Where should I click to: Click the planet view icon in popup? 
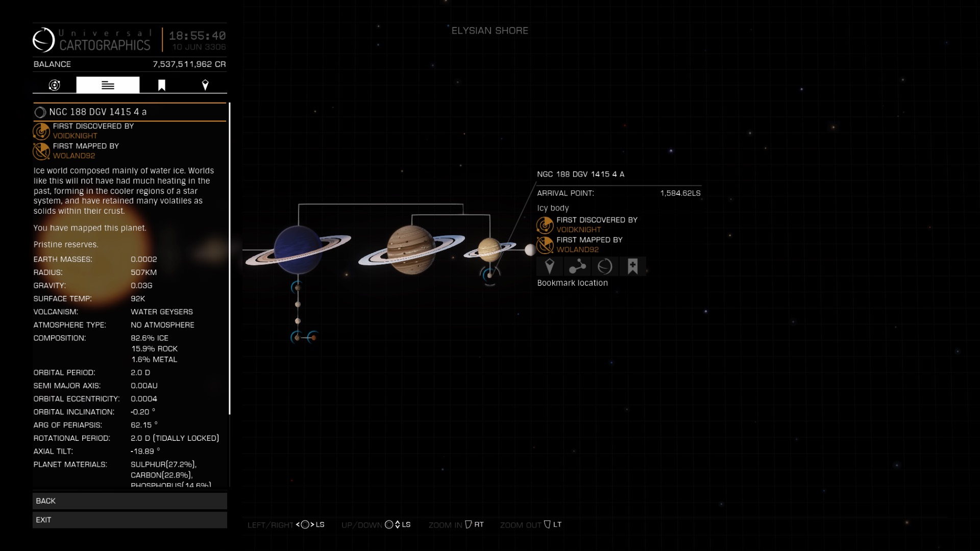(x=605, y=266)
